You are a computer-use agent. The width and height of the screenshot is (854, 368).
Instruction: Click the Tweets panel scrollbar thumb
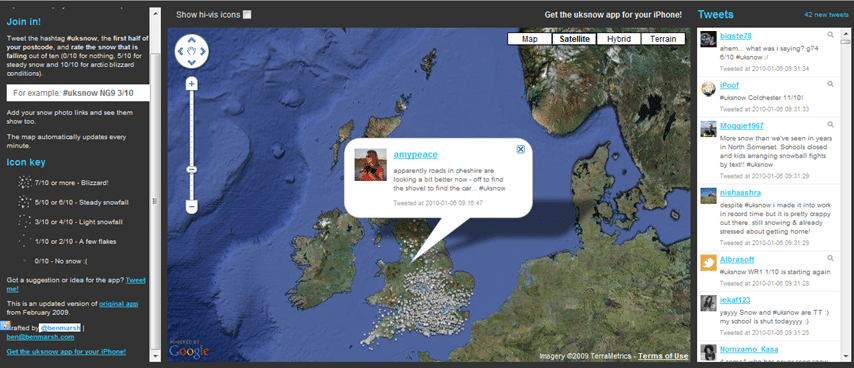[x=845, y=41]
